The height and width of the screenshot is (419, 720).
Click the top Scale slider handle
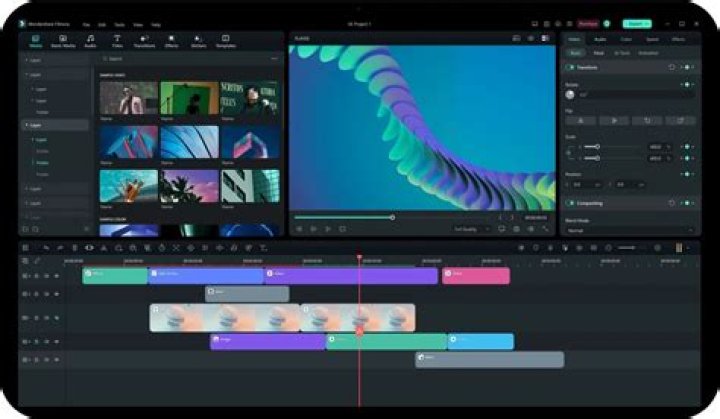click(x=597, y=147)
